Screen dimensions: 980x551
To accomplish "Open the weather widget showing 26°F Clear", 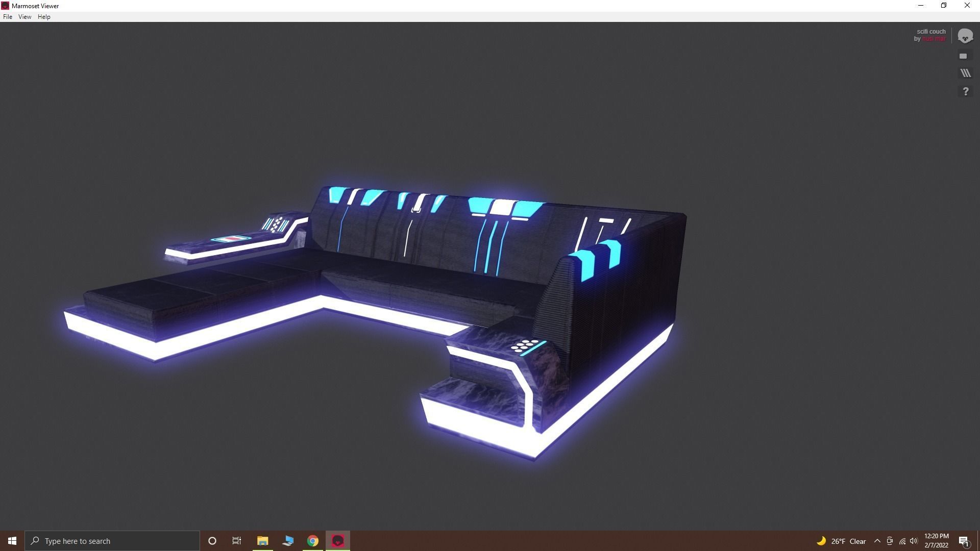I will coord(841,541).
